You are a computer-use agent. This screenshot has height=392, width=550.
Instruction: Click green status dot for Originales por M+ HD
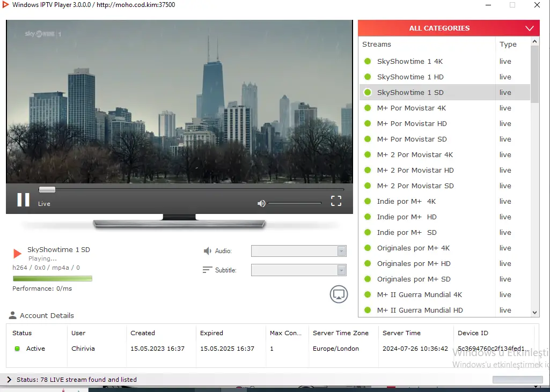pyautogui.click(x=368, y=263)
